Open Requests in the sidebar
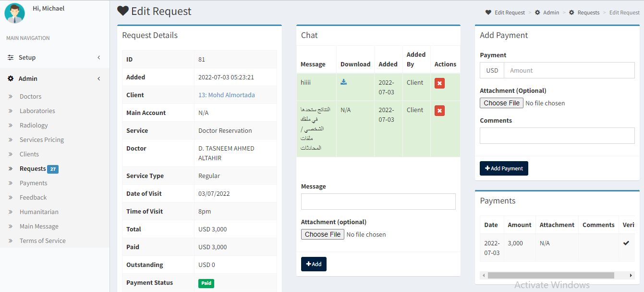The height and width of the screenshot is (292, 644). pos(33,168)
